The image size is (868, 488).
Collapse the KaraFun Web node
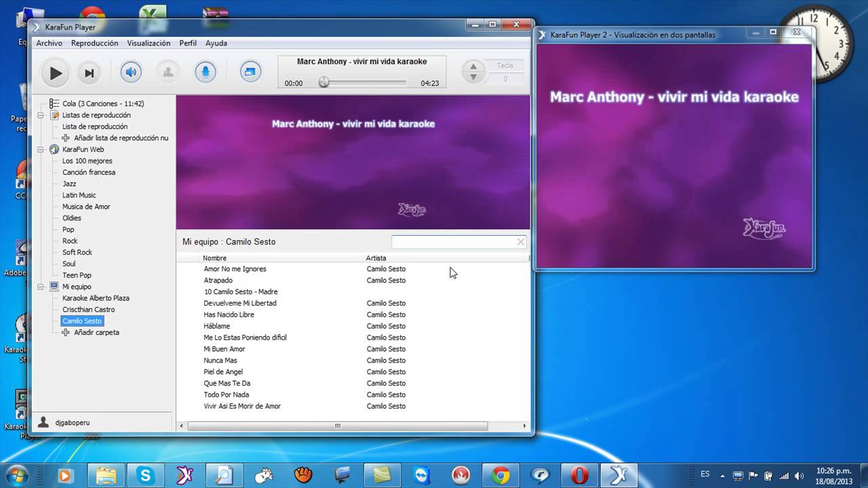pyautogui.click(x=41, y=149)
